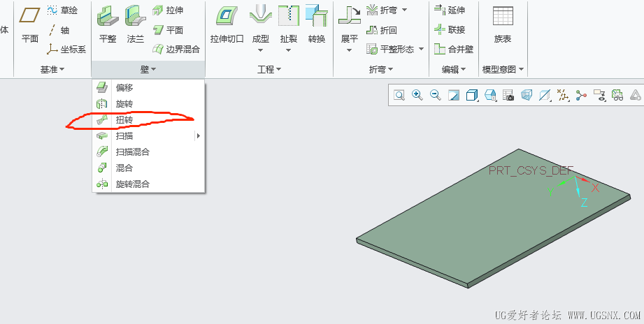Open the arrow beside the 折弯 button
Screen dimensions: 644x324
pyautogui.click(x=404, y=10)
